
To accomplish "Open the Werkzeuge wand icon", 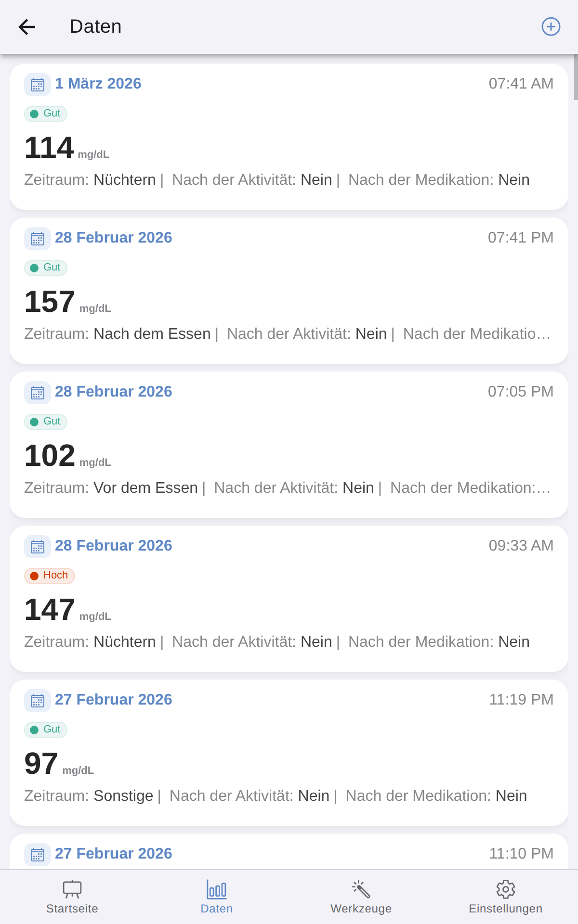I will [361, 889].
